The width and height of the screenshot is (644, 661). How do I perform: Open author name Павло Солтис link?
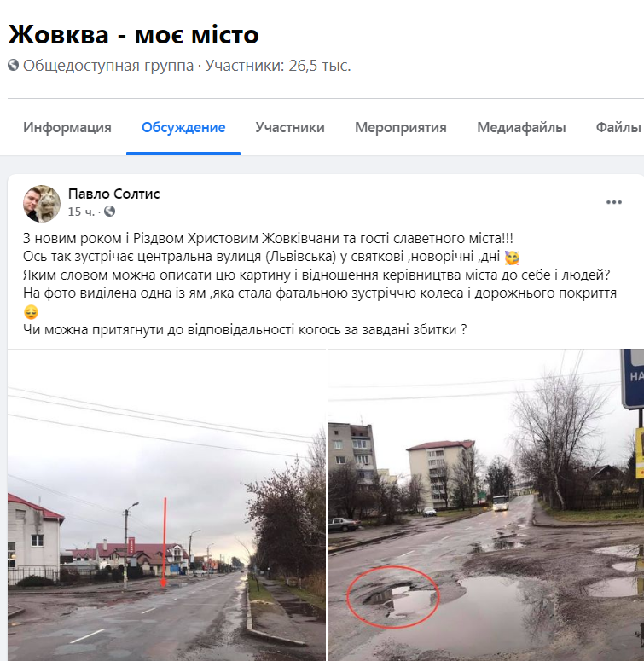(113, 194)
